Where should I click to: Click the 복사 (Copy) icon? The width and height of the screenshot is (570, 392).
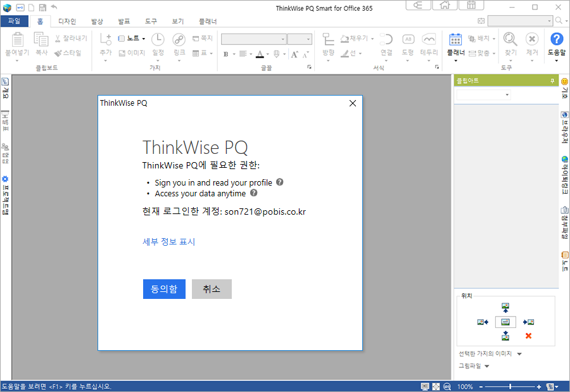coord(41,39)
